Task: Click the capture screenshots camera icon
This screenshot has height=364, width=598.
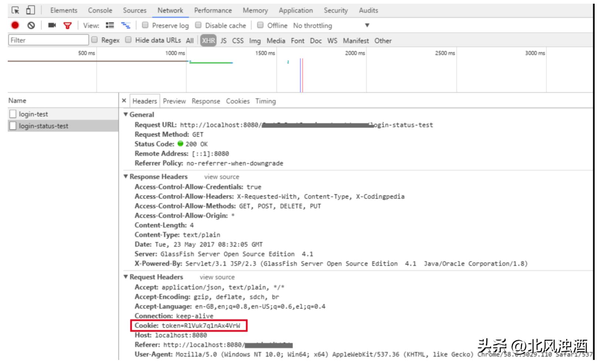Action: pos(52,25)
